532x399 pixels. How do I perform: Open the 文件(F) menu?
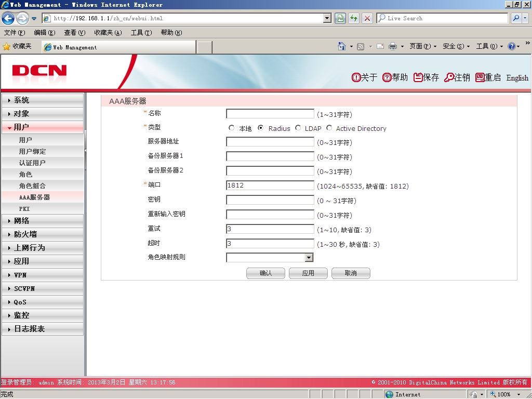pyautogui.click(x=14, y=33)
